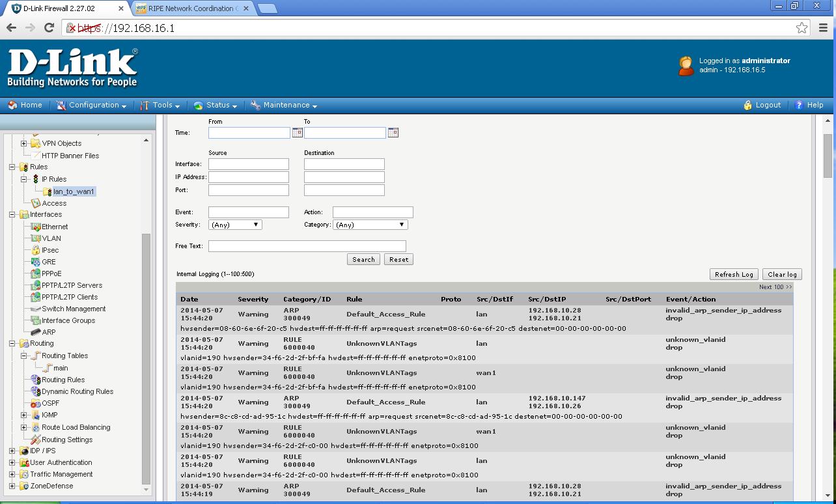Image resolution: width=836 pixels, height=504 pixels.
Task: Open the calendar picker for To time
Action: [393, 133]
